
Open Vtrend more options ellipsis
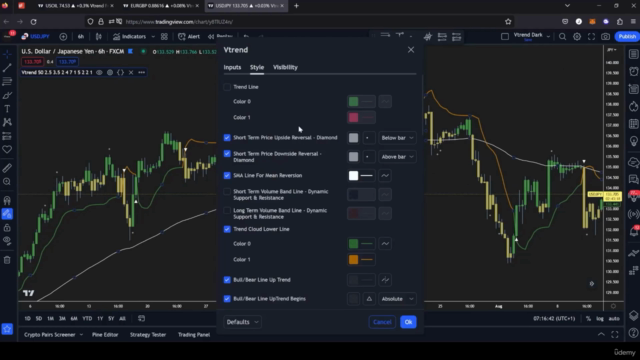tap(142, 72)
